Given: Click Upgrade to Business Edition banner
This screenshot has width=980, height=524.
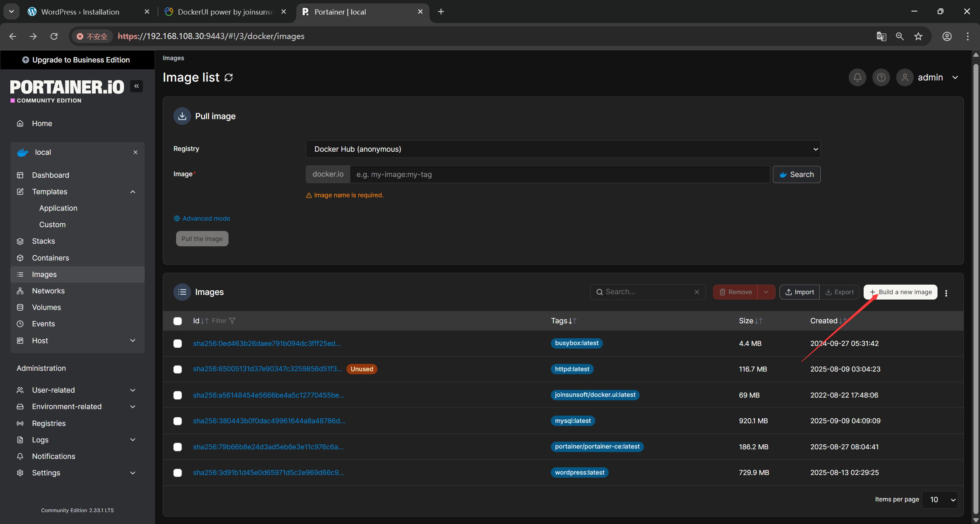Looking at the screenshot, I should point(77,60).
